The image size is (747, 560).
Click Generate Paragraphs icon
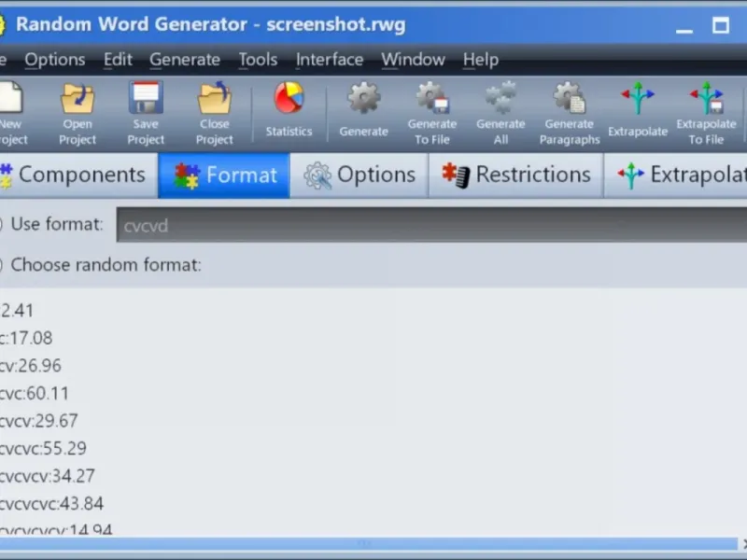coord(570,98)
